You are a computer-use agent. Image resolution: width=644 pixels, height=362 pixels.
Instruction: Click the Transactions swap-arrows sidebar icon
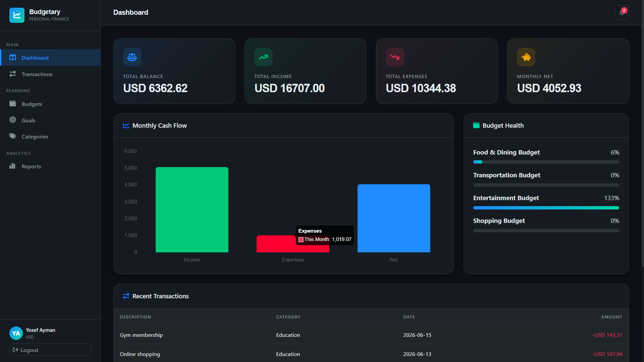click(13, 74)
